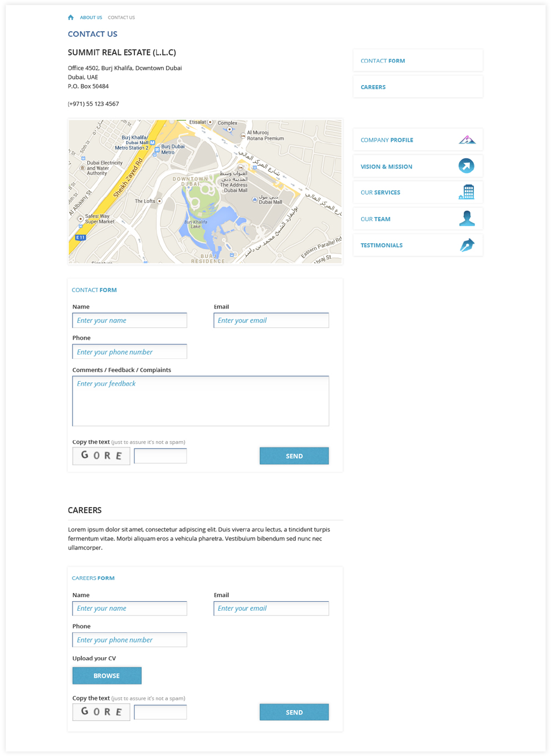Open the Contact Form sidebar item
This screenshot has width=551, height=756.
pos(418,61)
